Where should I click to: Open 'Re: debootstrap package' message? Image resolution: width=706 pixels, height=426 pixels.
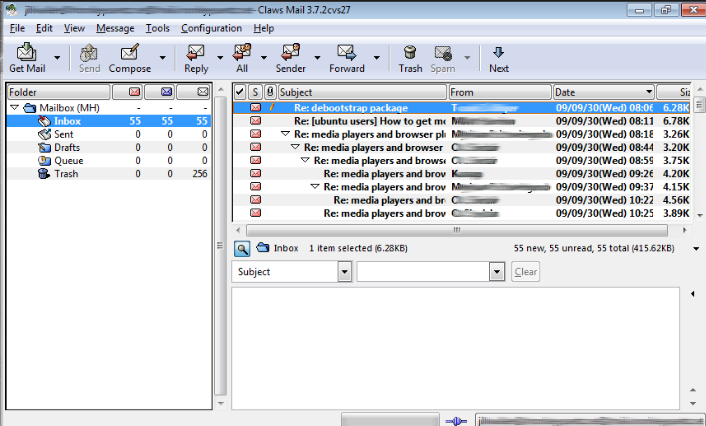tap(462, 108)
